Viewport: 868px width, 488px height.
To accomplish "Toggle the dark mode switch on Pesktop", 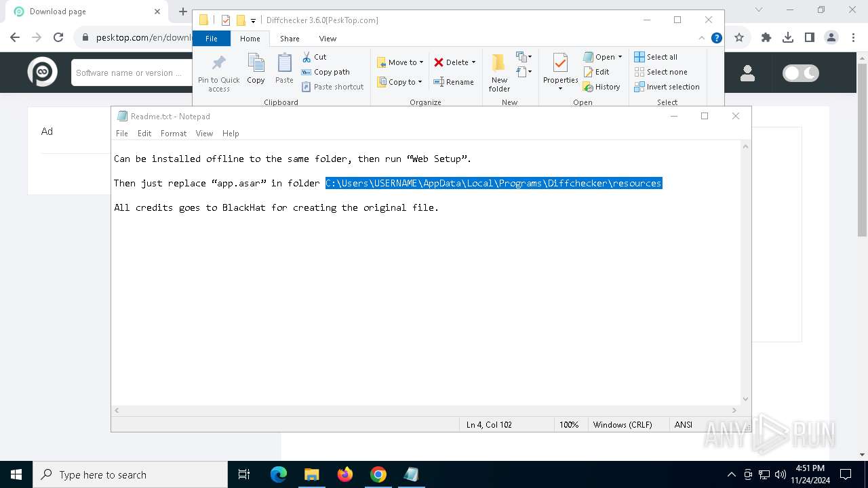I will pyautogui.click(x=801, y=73).
